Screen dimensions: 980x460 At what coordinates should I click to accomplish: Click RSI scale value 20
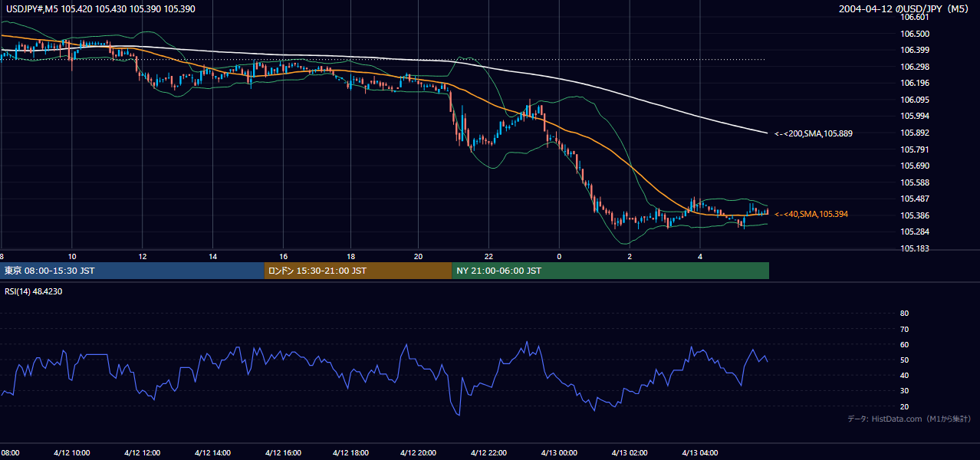[x=904, y=406]
